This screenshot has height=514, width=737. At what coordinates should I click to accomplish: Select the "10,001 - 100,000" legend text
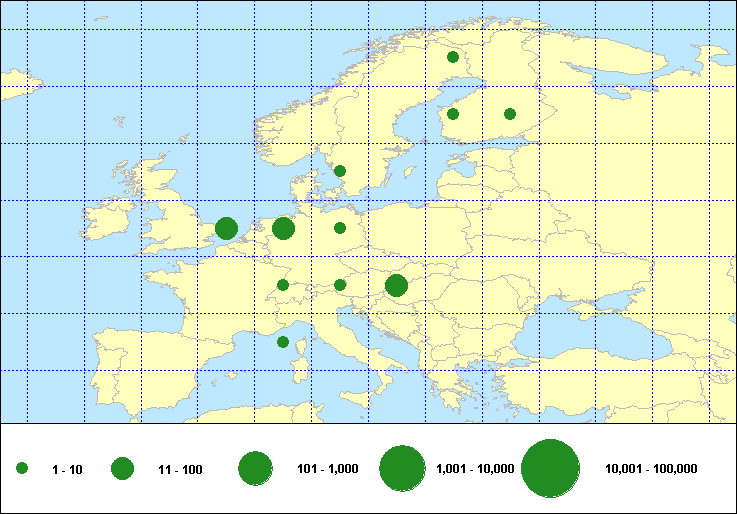point(651,469)
